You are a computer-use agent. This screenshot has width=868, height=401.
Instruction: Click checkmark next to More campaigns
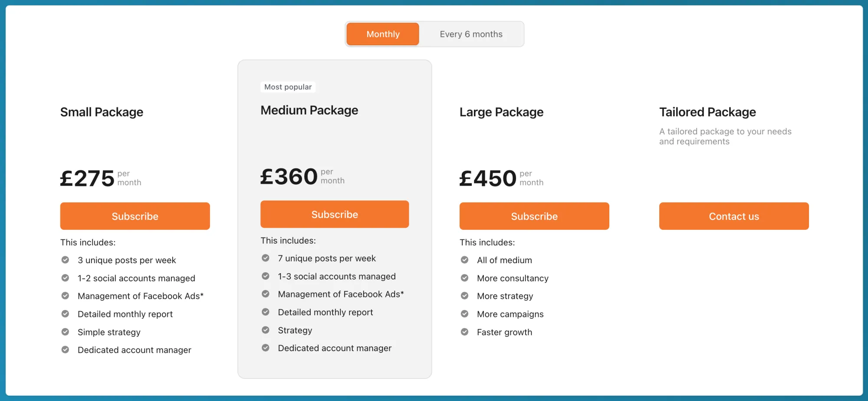click(x=464, y=314)
